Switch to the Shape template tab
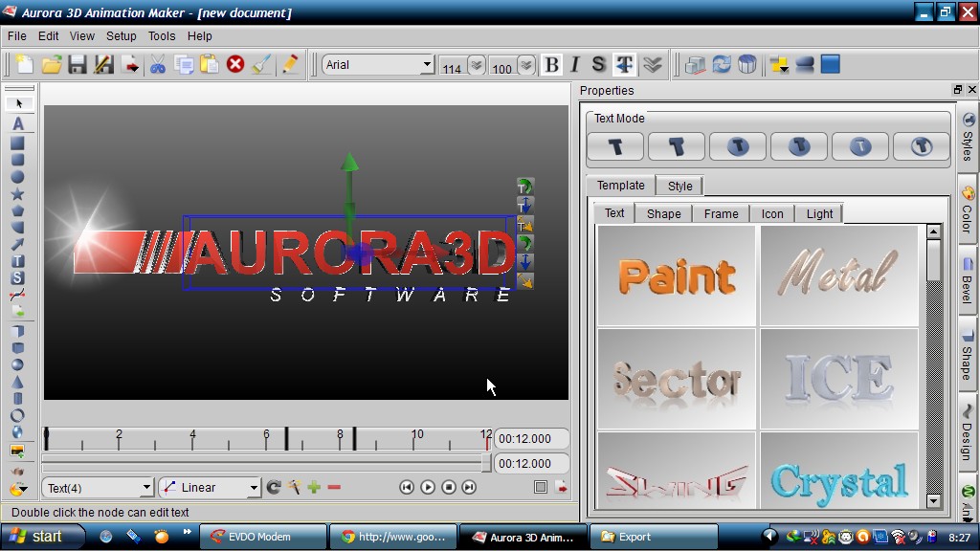 (664, 213)
